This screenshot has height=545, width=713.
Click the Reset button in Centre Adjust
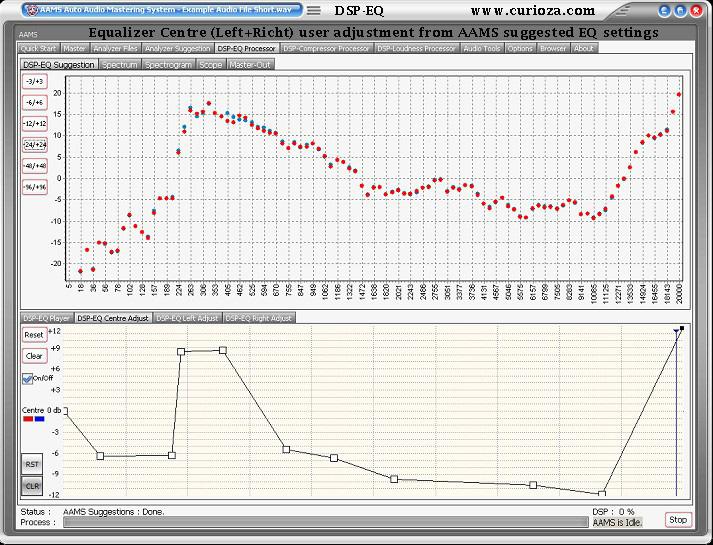point(34,335)
